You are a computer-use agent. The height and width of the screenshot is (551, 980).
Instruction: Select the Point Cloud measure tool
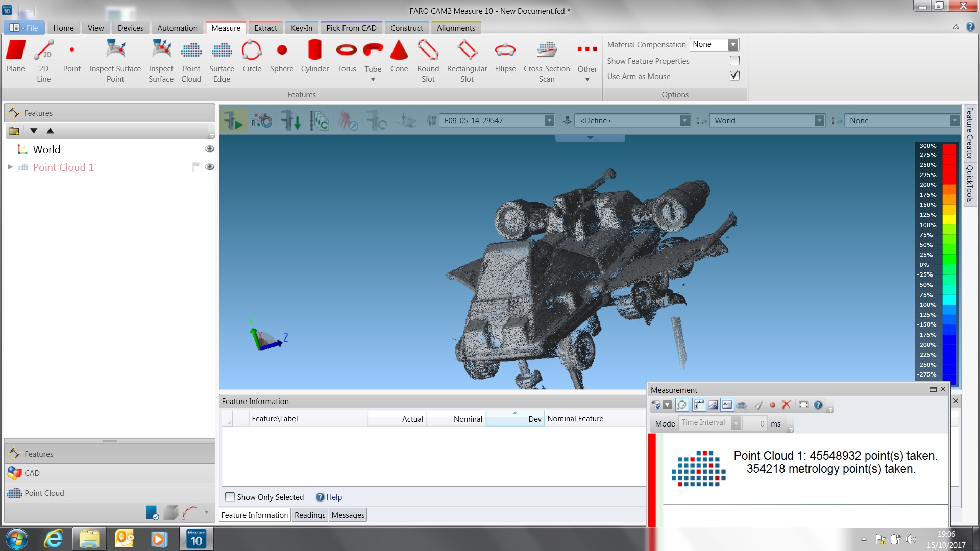pyautogui.click(x=191, y=61)
